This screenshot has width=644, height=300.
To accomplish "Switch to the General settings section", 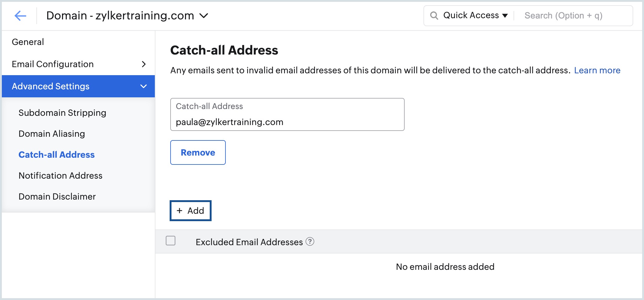I will coord(28,42).
